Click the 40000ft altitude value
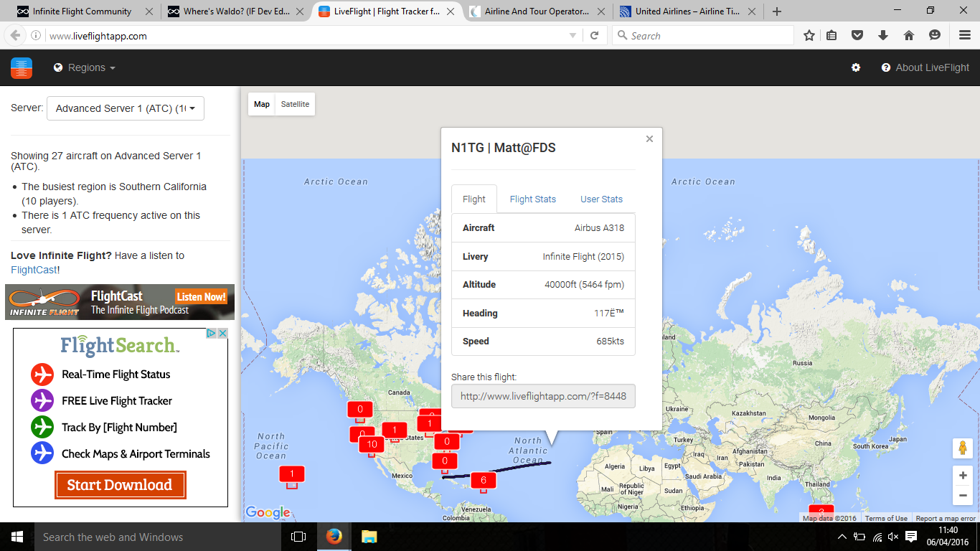 (x=584, y=285)
